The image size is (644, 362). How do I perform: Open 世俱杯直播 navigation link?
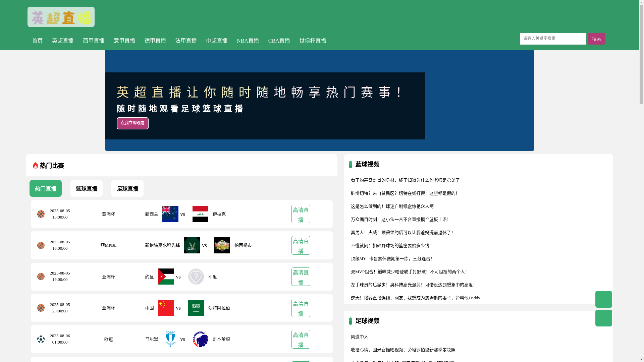[313, 41]
